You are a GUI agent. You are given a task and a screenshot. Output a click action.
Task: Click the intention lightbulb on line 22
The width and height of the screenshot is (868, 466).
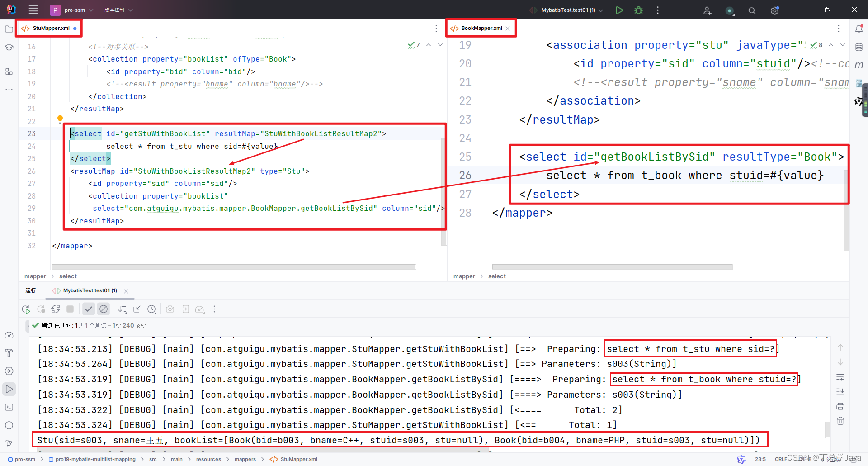pos(60,119)
